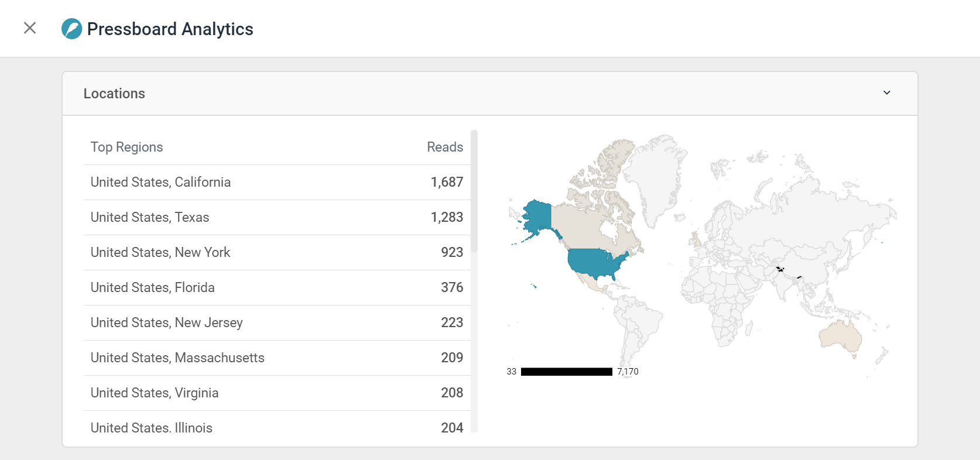980x460 pixels.
Task: Click the Top Regions column header
Action: [x=127, y=147]
